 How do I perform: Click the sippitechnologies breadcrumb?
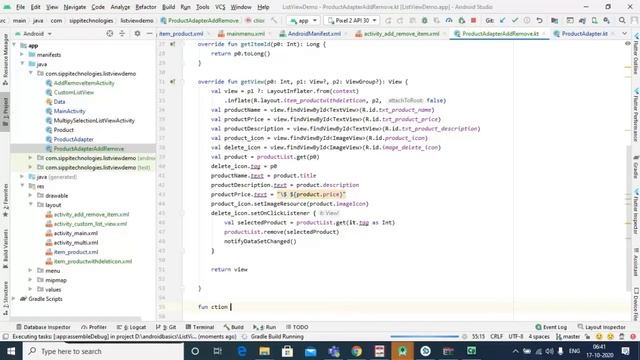pos(91,20)
